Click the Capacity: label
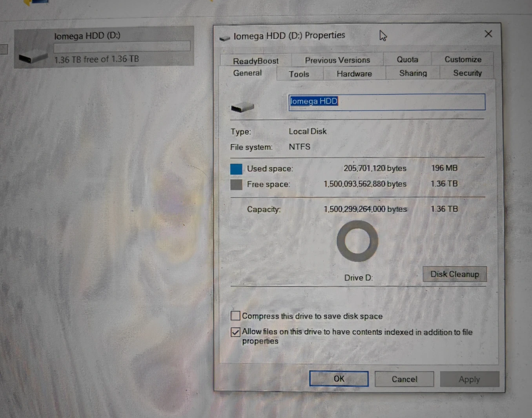Screen dimensions: 532x418 point(264,210)
